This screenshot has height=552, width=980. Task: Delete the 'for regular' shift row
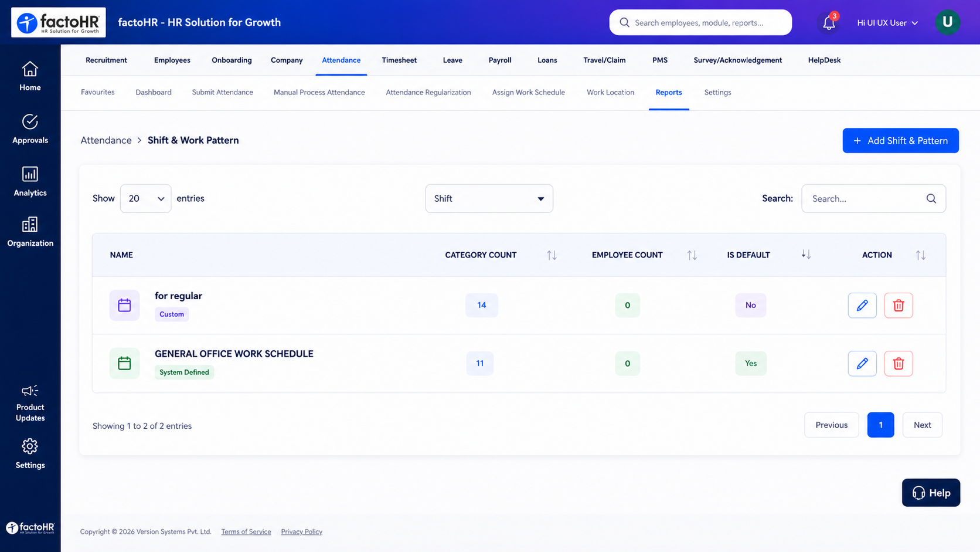coord(899,305)
